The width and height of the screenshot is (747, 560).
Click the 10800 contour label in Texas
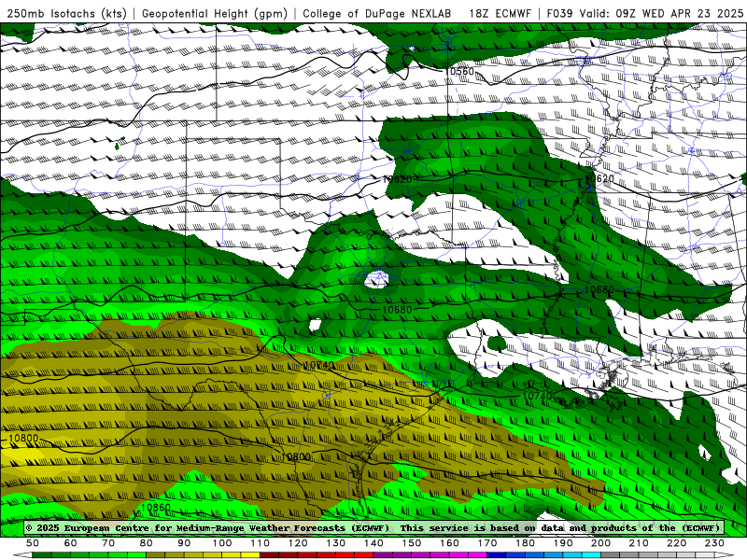pyautogui.click(x=296, y=457)
